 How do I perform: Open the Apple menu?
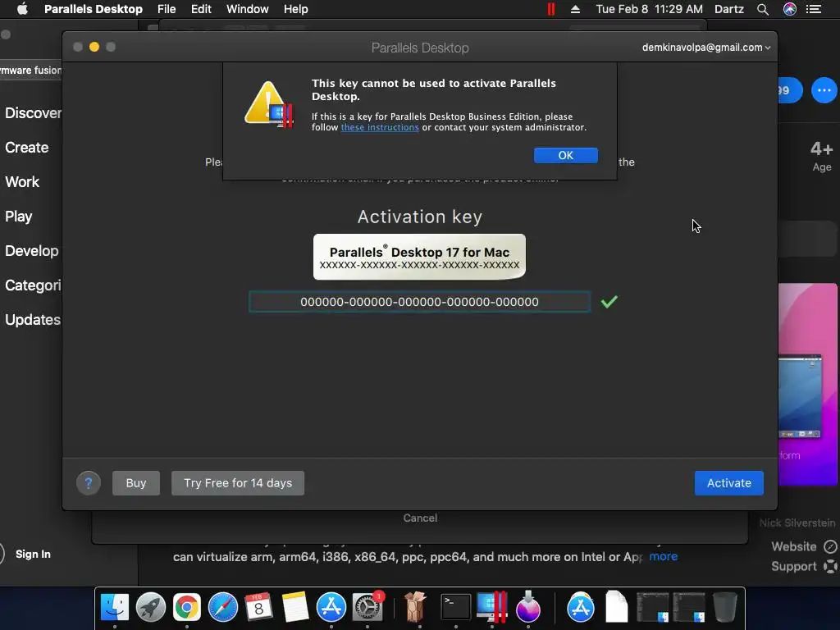click(22, 9)
